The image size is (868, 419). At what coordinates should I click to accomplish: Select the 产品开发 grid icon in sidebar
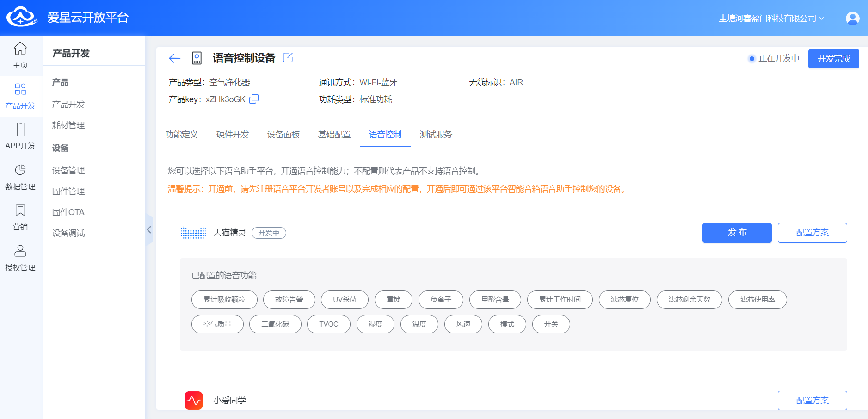coord(20,89)
